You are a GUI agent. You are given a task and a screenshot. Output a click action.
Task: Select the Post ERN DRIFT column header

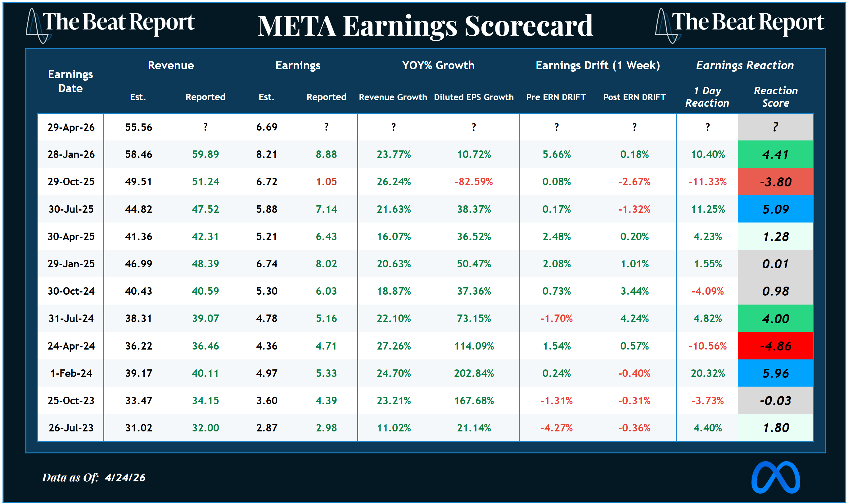tap(634, 97)
